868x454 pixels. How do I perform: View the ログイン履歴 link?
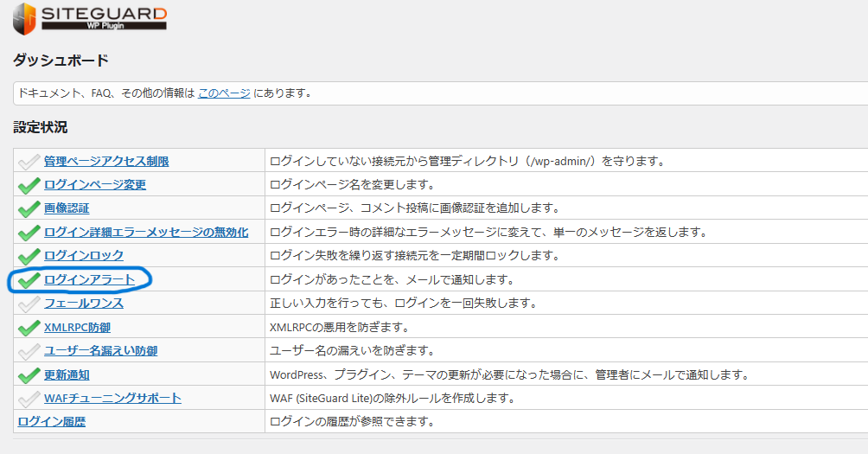(x=52, y=421)
